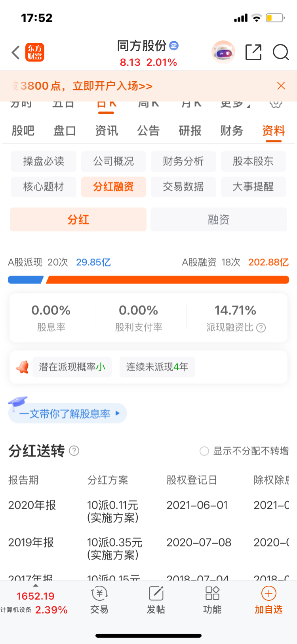The height and width of the screenshot is (644, 297).
Task: Open the robot assistant avatar
Action: point(223,52)
